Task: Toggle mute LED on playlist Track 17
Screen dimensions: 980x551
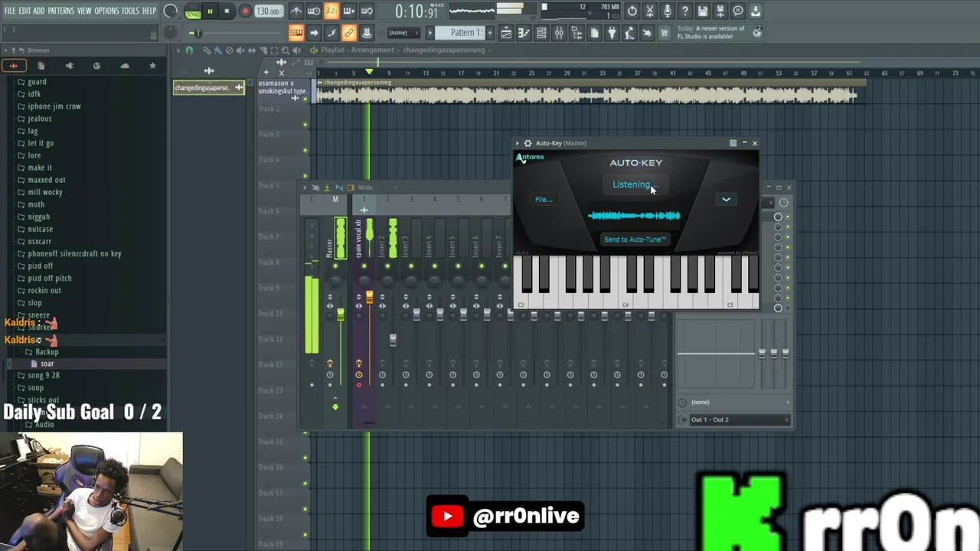Action: (305, 510)
